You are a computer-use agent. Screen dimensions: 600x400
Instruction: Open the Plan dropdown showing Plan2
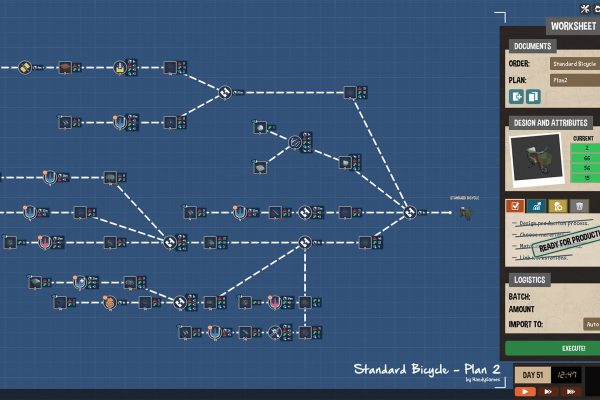click(575, 79)
